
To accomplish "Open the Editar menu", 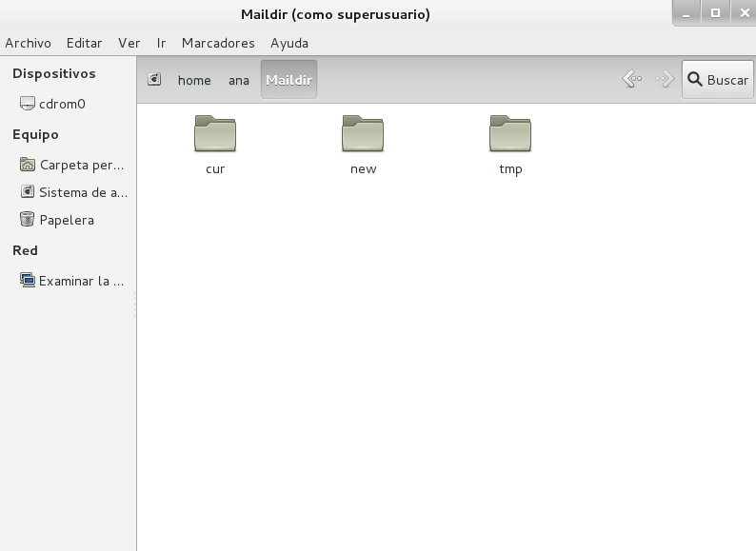I will tap(85, 43).
